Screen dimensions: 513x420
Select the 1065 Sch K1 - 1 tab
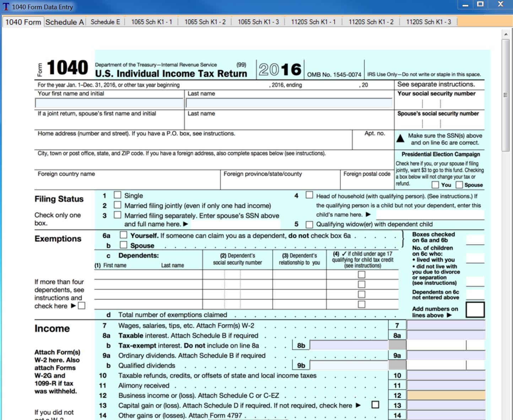coord(152,22)
